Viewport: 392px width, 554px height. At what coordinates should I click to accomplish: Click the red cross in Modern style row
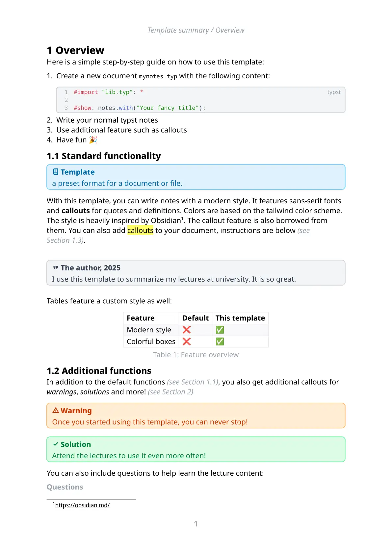[187, 330]
